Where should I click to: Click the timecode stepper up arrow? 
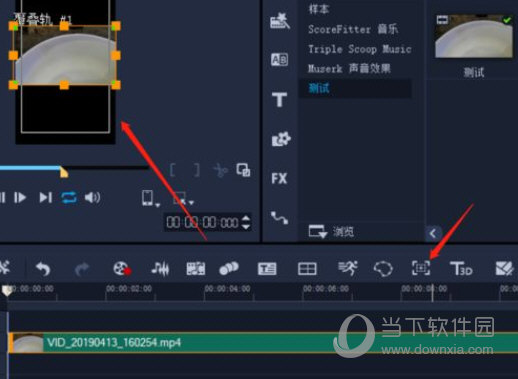[x=246, y=218]
